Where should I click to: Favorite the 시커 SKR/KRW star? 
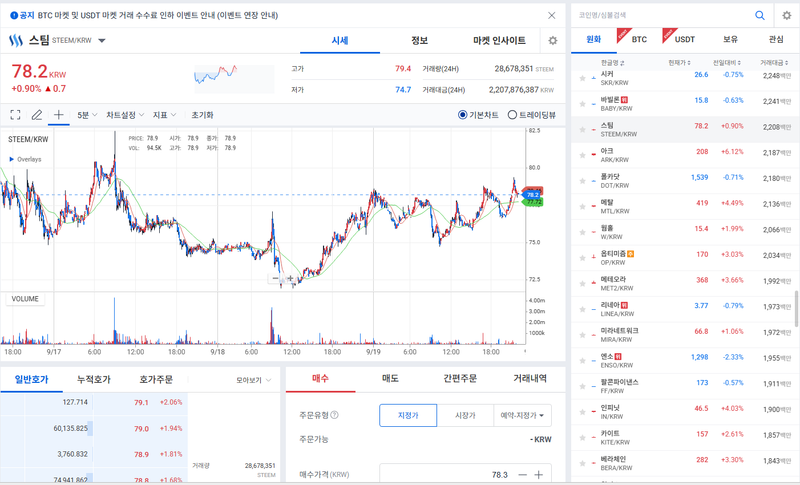point(582,79)
